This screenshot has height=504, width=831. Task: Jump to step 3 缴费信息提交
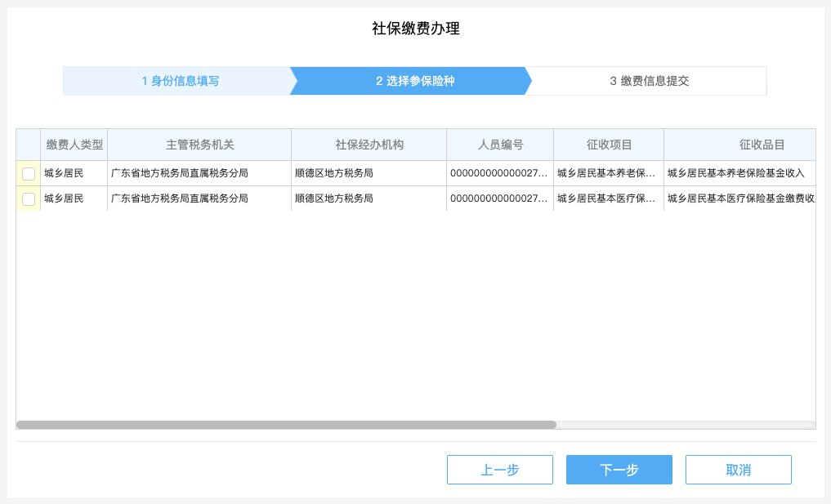650,81
